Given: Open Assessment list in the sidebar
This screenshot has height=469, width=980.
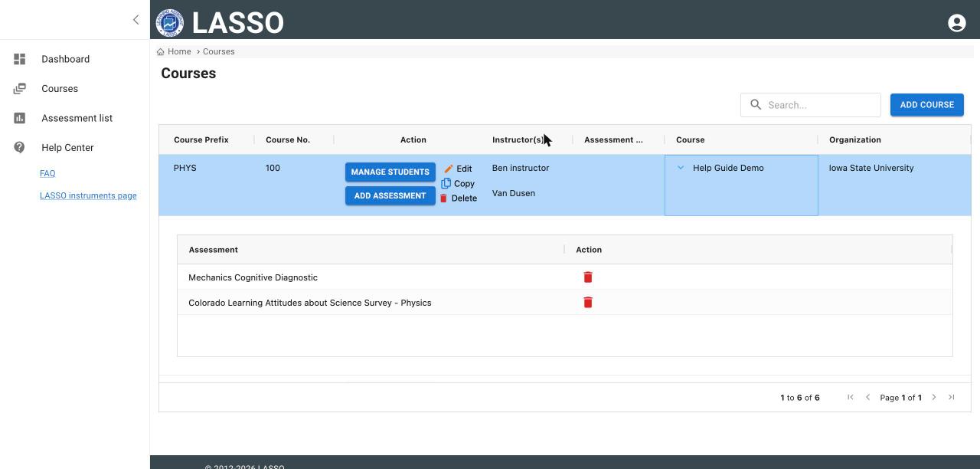Looking at the screenshot, I should tap(77, 118).
